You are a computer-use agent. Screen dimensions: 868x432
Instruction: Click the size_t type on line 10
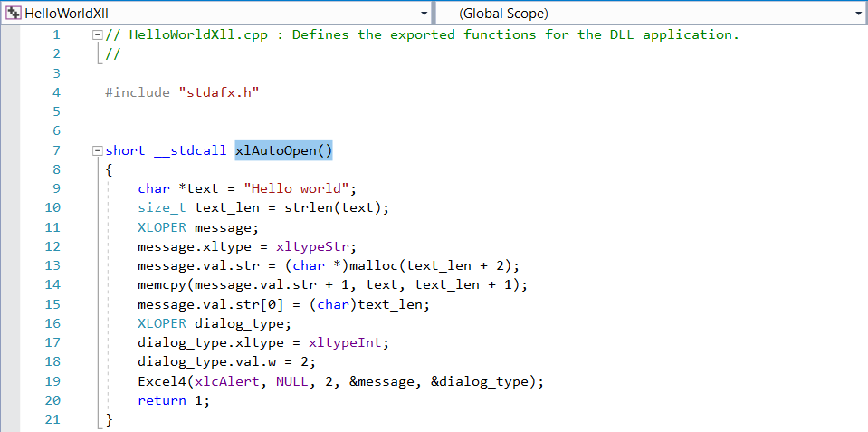point(162,208)
